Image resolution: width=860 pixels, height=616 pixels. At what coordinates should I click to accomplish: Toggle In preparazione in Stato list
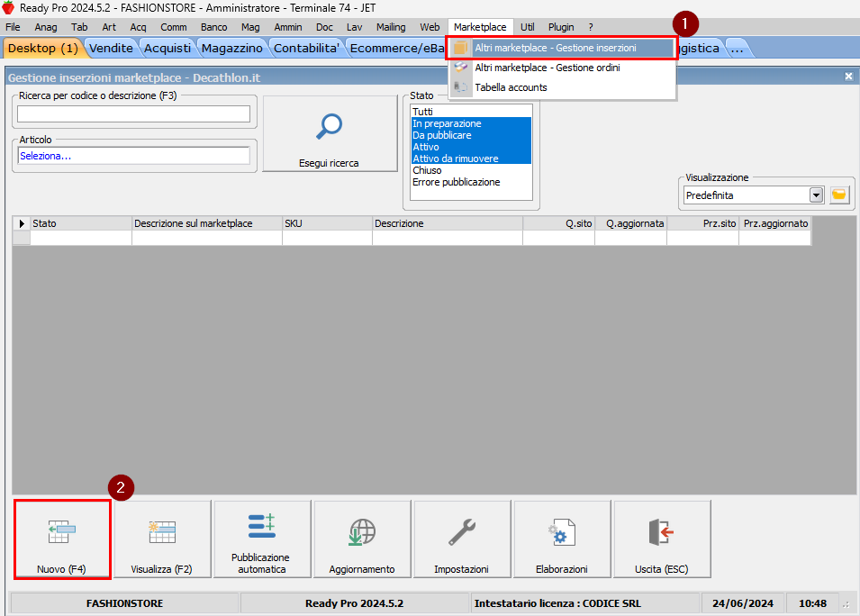(x=472, y=123)
